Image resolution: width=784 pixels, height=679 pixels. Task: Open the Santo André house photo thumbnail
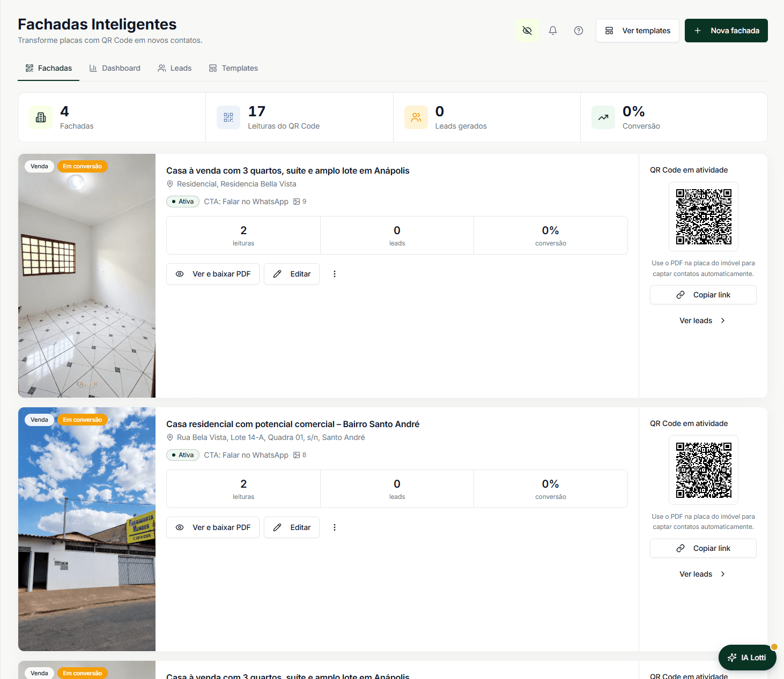(x=87, y=529)
